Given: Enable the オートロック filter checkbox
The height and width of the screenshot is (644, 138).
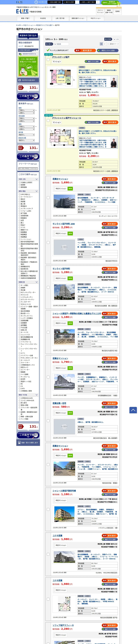Looking at the screenshot, I should (x=20, y=360).
